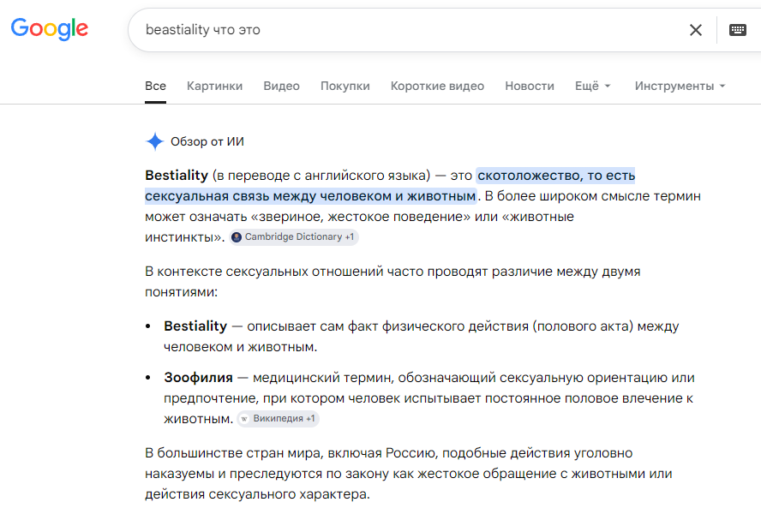Switch to the Видео tab
The height and width of the screenshot is (532, 761).
[281, 86]
